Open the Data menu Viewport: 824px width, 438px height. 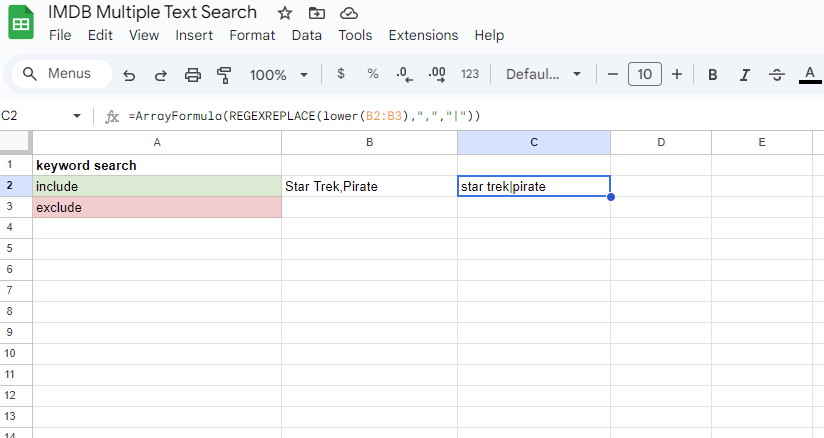coord(306,35)
